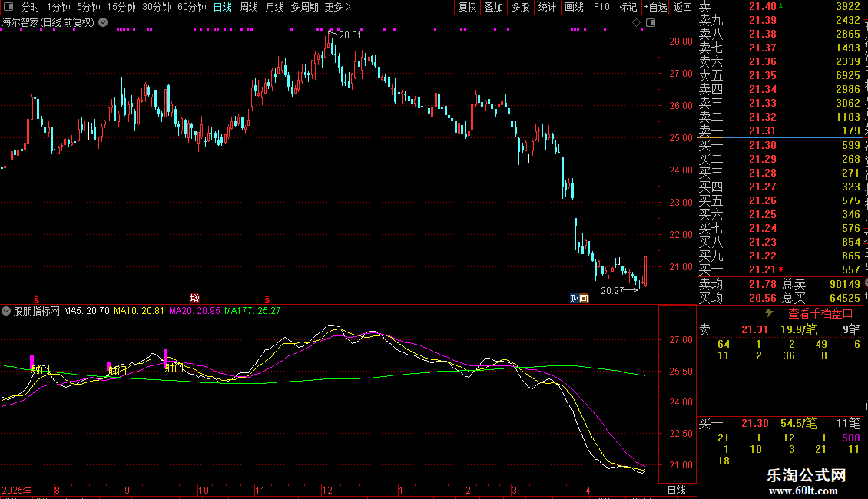Switch to 30分钟 period
868x499 pixels.
pos(157,7)
